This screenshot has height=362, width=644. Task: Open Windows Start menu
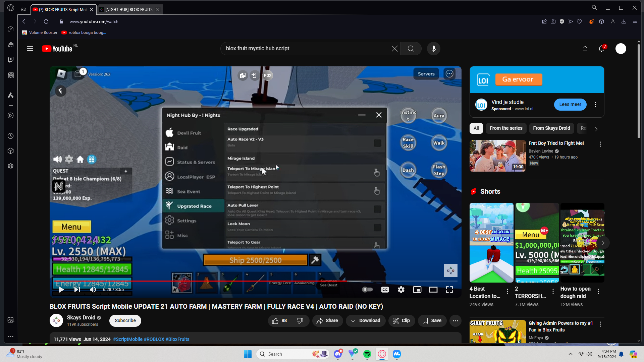point(248,354)
